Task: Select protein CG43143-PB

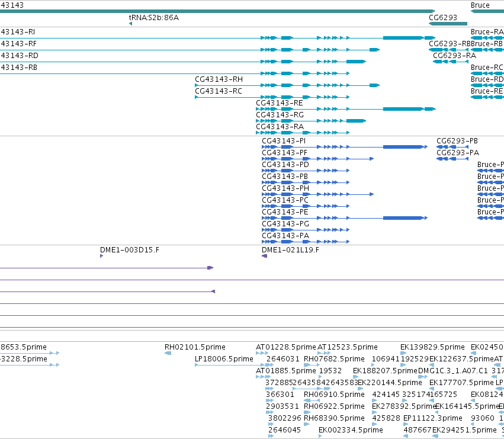Action: click(285, 177)
